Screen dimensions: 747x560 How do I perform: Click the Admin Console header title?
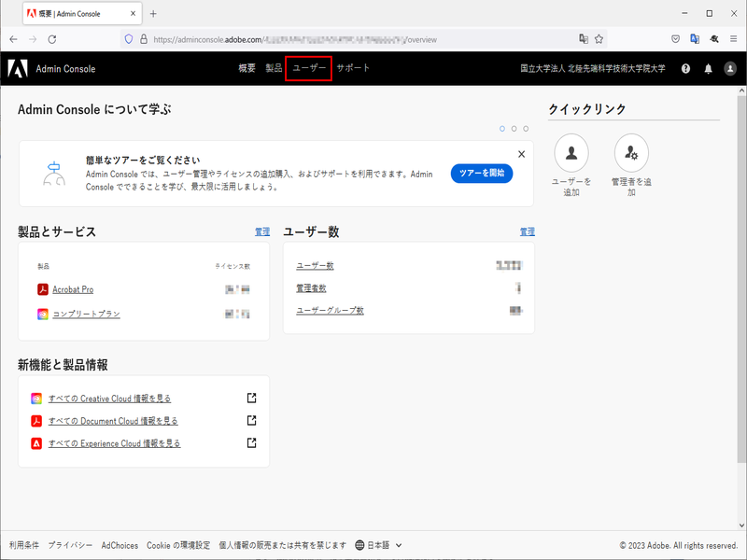[x=65, y=69]
